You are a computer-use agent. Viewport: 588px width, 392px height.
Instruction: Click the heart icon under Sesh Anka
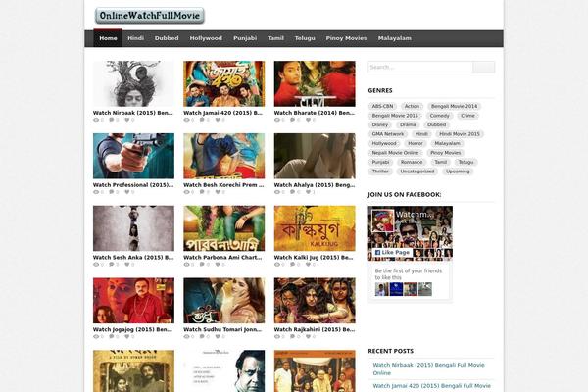(127, 265)
